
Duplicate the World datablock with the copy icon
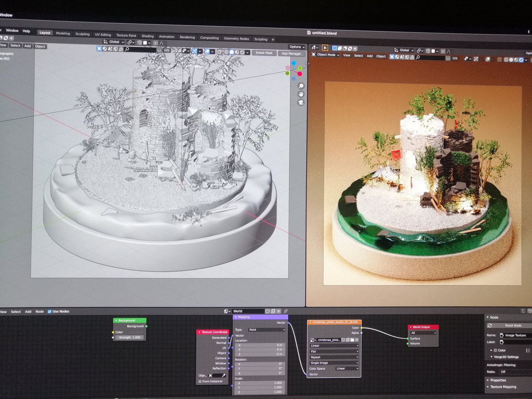coord(273,311)
